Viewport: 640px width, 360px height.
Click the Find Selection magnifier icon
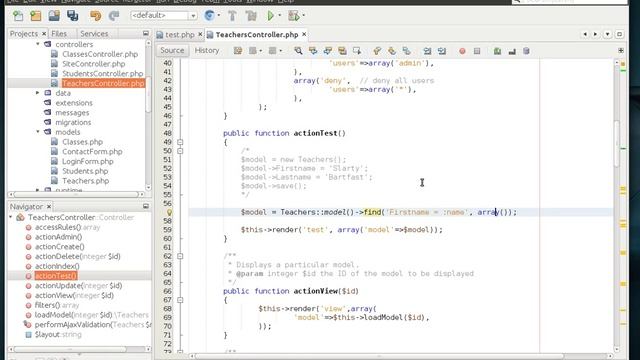(298, 51)
